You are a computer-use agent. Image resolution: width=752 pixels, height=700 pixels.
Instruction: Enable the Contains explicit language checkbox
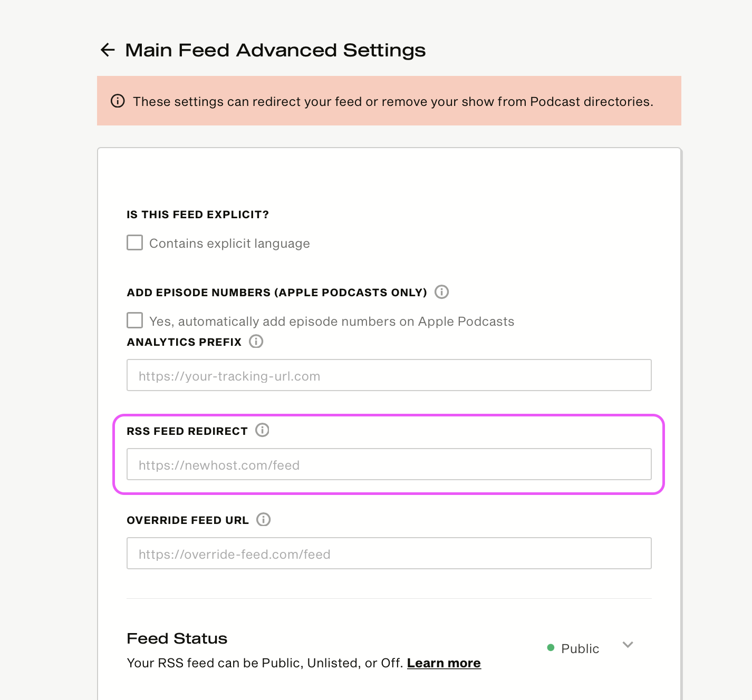coord(135,243)
